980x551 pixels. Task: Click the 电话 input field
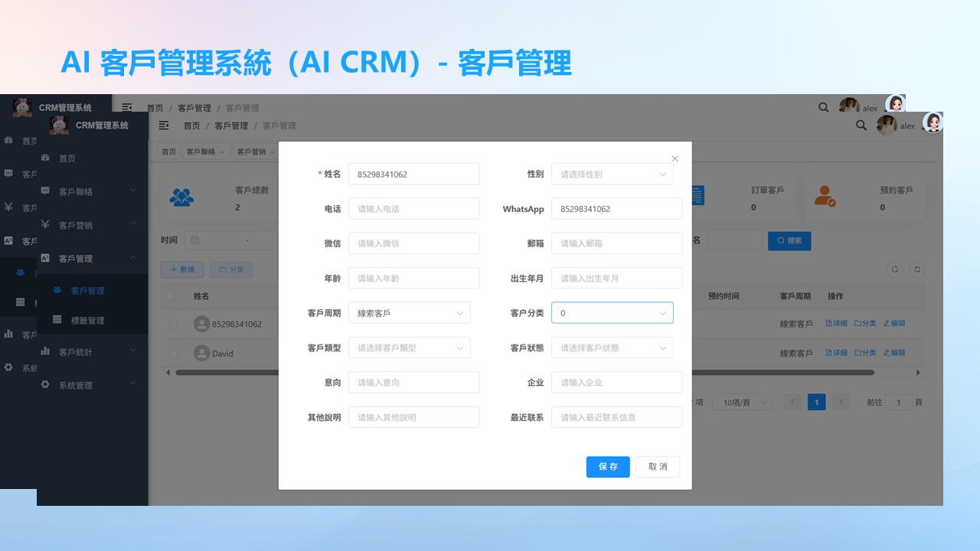tap(413, 209)
